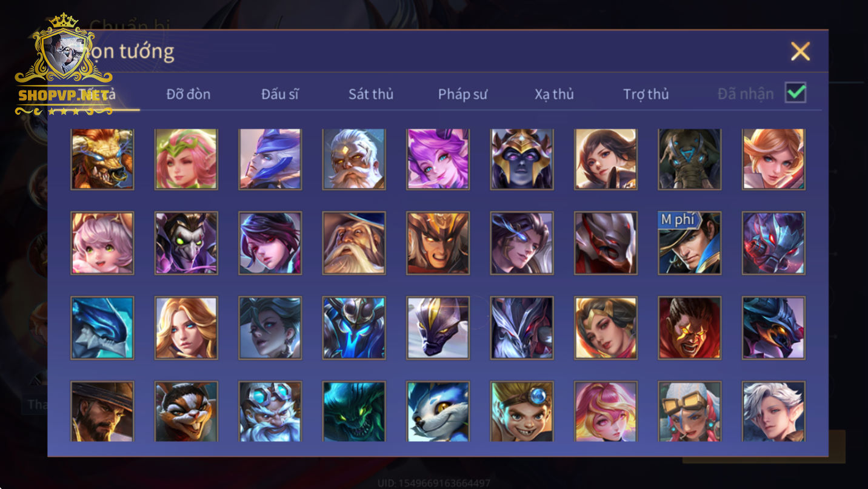Open the 'Đấu sĩ' tab
The height and width of the screenshot is (489, 868).
pyautogui.click(x=279, y=94)
